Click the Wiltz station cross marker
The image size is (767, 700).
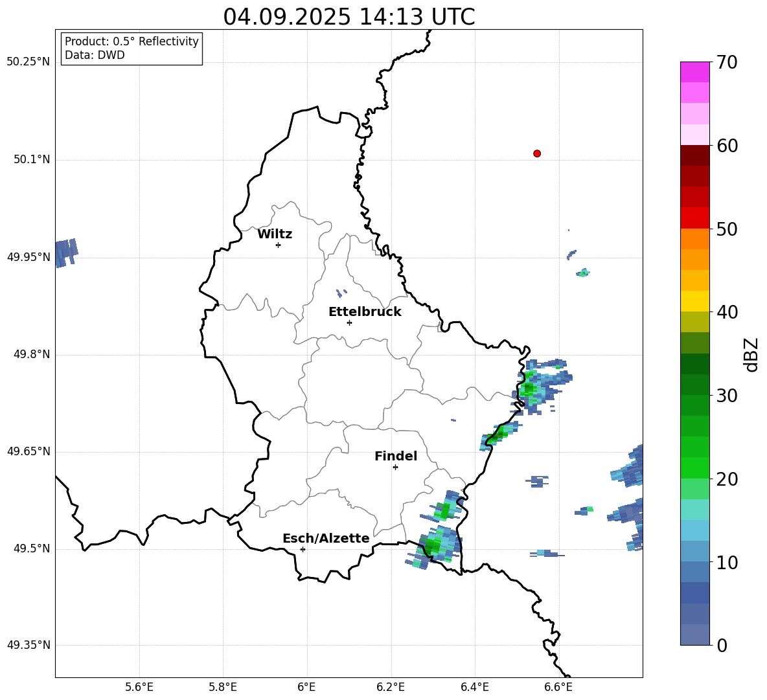point(278,245)
